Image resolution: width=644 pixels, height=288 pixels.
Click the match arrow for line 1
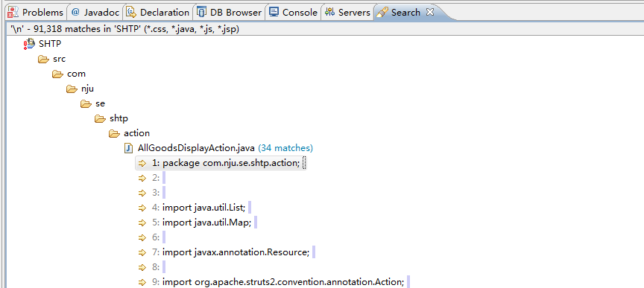point(142,163)
